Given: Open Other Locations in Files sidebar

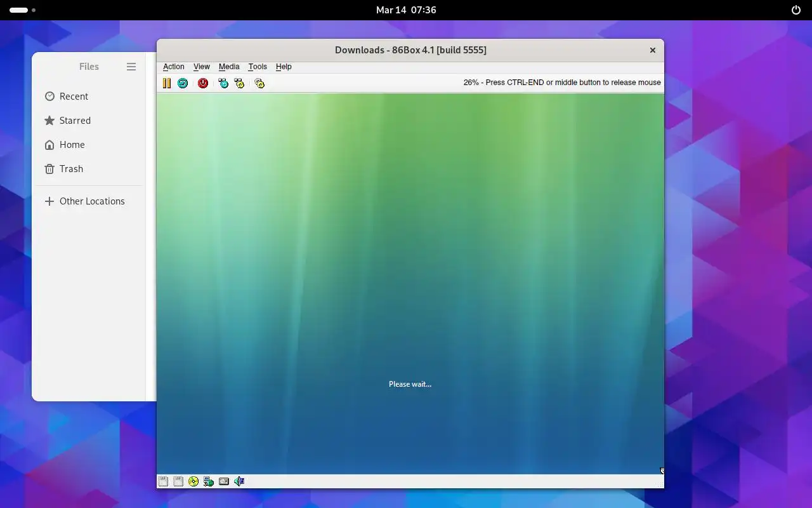Looking at the screenshot, I should click(x=89, y=201).
